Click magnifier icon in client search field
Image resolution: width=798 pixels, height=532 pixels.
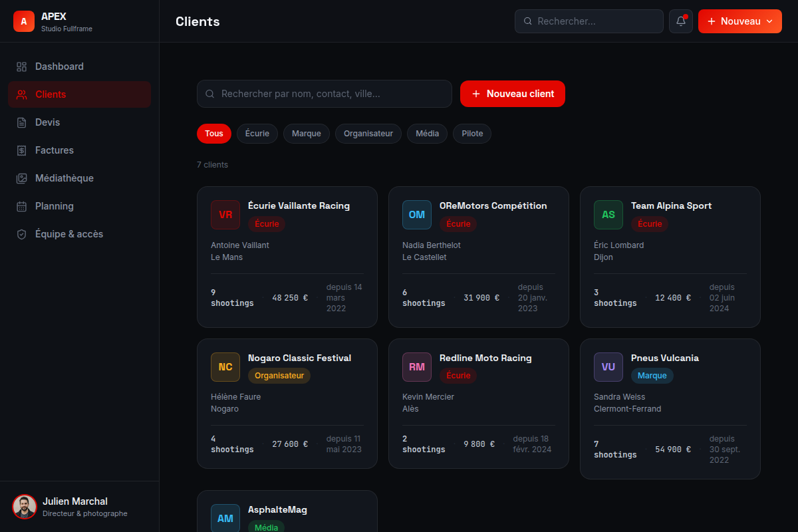209,94
